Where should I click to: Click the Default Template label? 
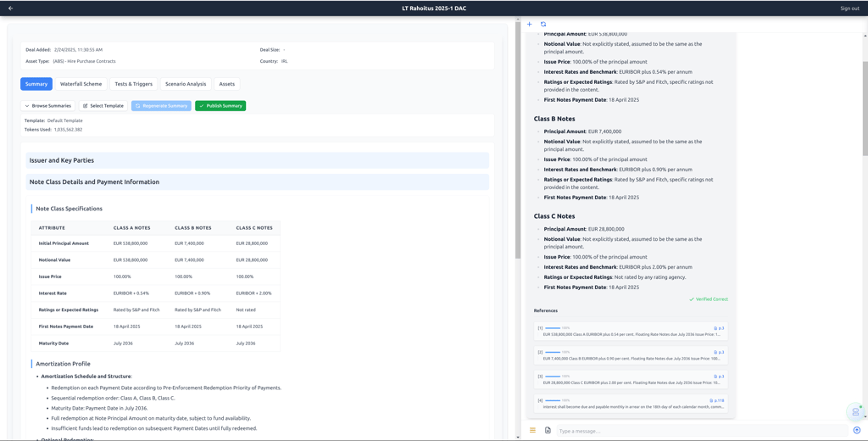64,120
